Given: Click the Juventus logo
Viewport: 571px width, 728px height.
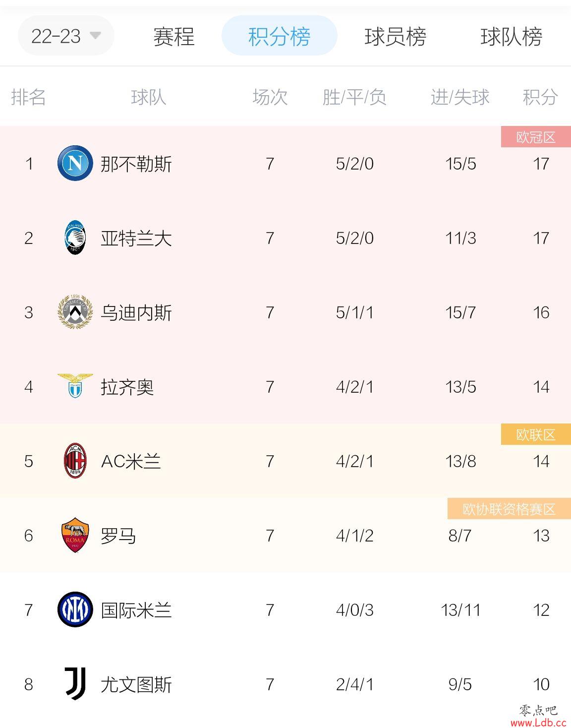Looking at the screenshot, I should [75, 684].
